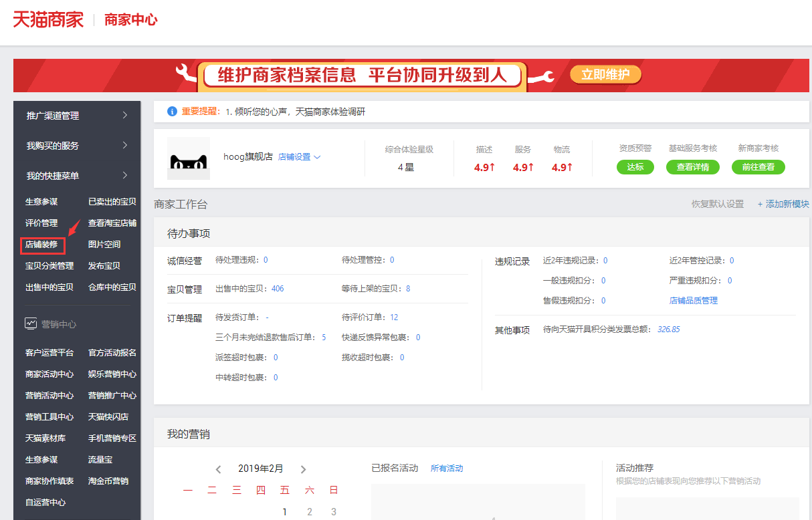Screen dimensions: 812x520
Task: Click 待处理违规 count 0
Action: 266,260
